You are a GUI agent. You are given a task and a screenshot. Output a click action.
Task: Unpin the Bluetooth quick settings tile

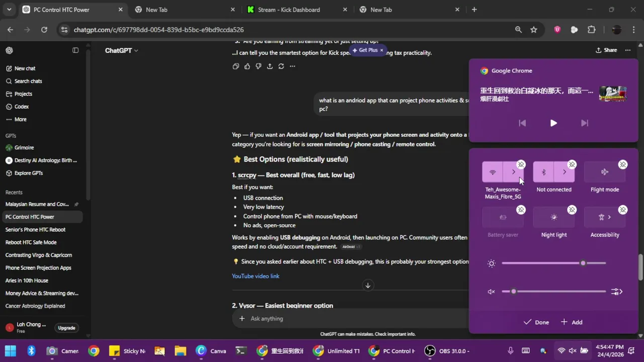pos(572,164)
